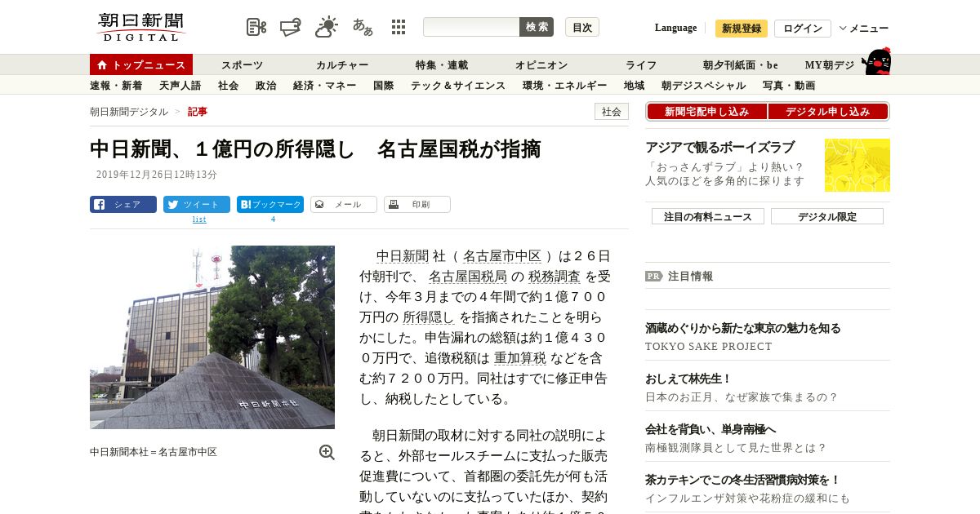
Task: Open the grid apps icon
Action: (399, 27)
